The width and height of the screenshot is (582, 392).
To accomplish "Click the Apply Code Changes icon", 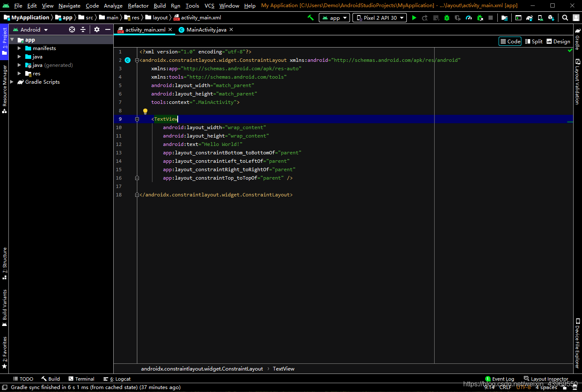I will pyautogui.click(x=436, y=18).
